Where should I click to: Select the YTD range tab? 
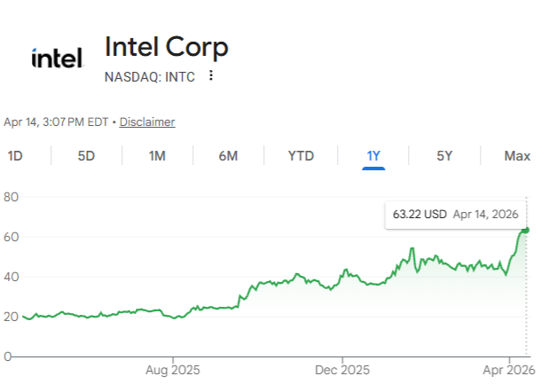coord(301,156)
